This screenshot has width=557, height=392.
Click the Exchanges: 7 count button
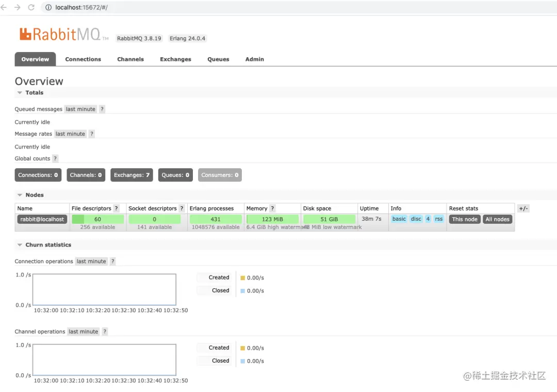[132, 175]
